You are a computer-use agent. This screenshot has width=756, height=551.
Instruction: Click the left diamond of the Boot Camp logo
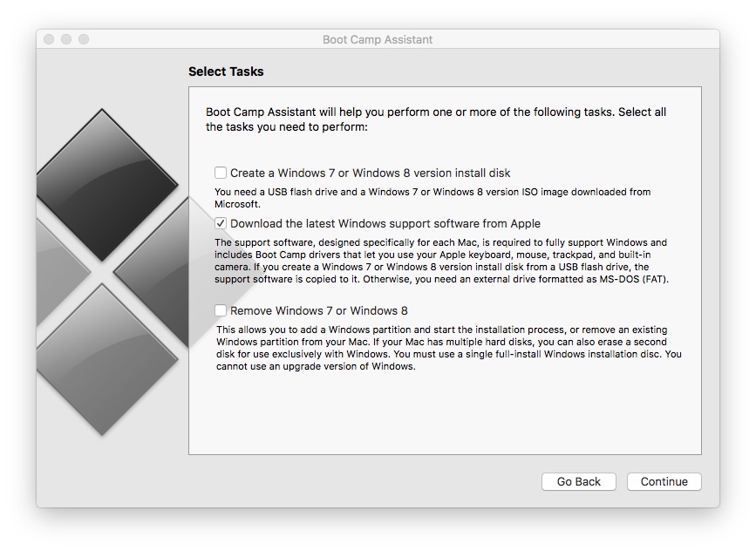[x=59, y=270]
